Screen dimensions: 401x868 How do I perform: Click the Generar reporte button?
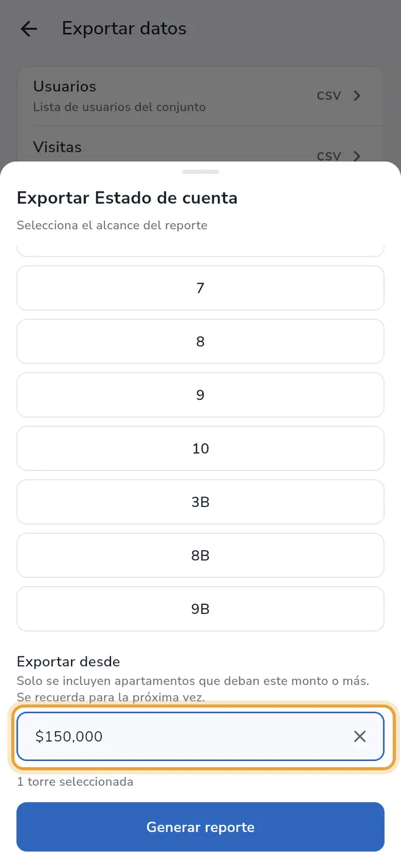click(x=200, y=827)
